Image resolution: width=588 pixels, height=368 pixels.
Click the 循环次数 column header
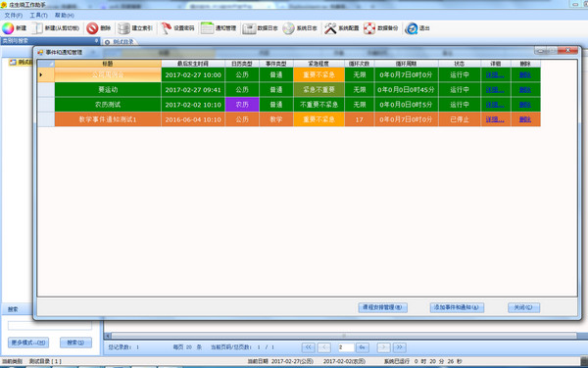[360, 64]
